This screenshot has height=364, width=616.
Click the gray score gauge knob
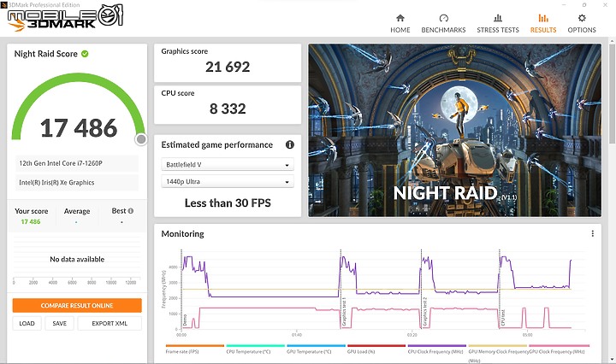coord(141,139)
